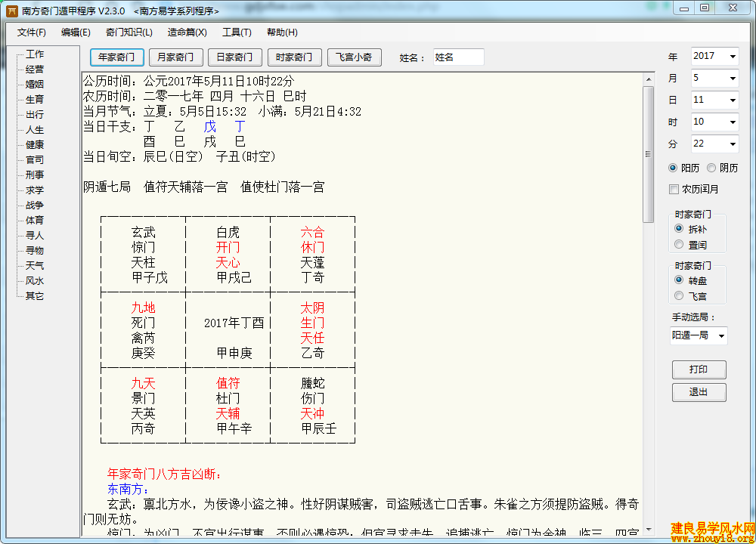Switch to 飞宫 radio option
756x544 pixels.
[679, 295]
